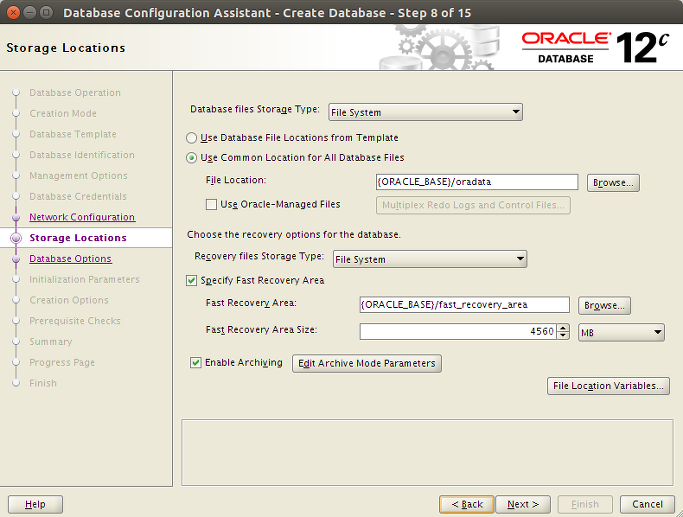Click Database Identification step in sidebar
This screenshot has width=683, height=517.
82,155
